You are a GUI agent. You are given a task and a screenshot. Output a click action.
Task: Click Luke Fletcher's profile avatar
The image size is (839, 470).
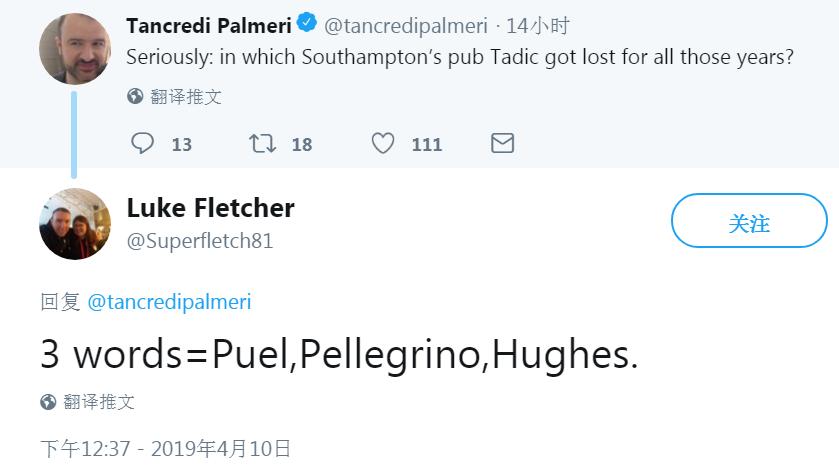click(74, 223)
